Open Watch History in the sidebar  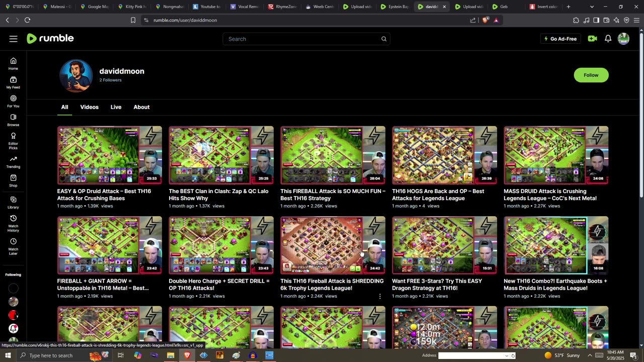coord(13,223)
